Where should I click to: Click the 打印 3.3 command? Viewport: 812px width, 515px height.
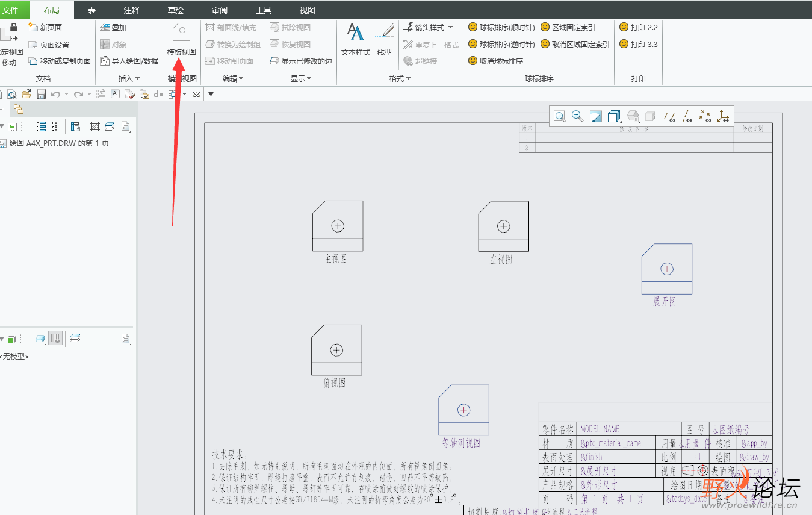639,44
